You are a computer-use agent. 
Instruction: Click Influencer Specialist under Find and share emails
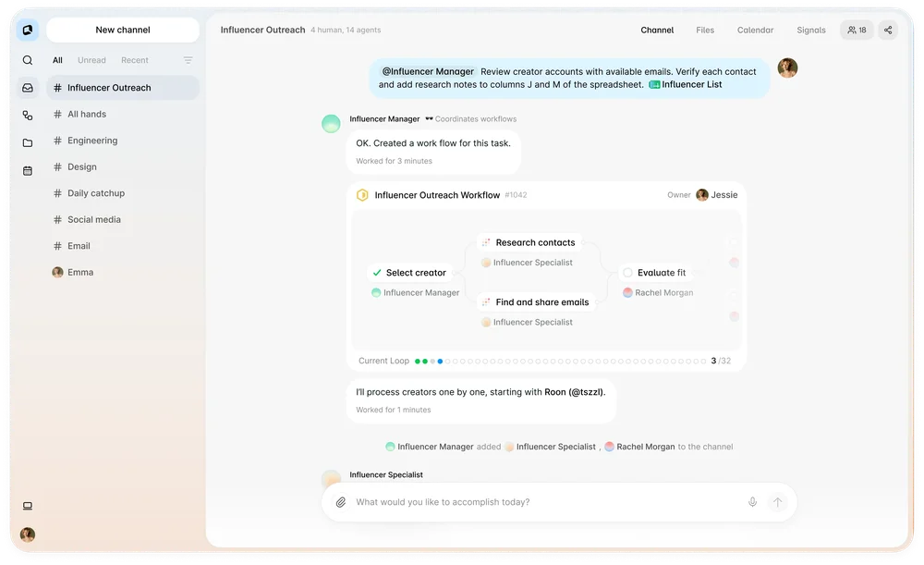click(527, 322)
